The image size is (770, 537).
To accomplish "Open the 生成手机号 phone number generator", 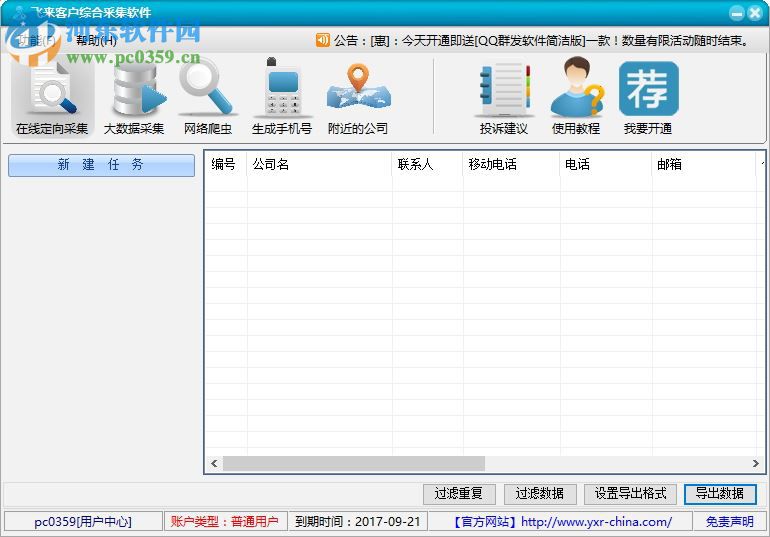I will click(282, 97).
